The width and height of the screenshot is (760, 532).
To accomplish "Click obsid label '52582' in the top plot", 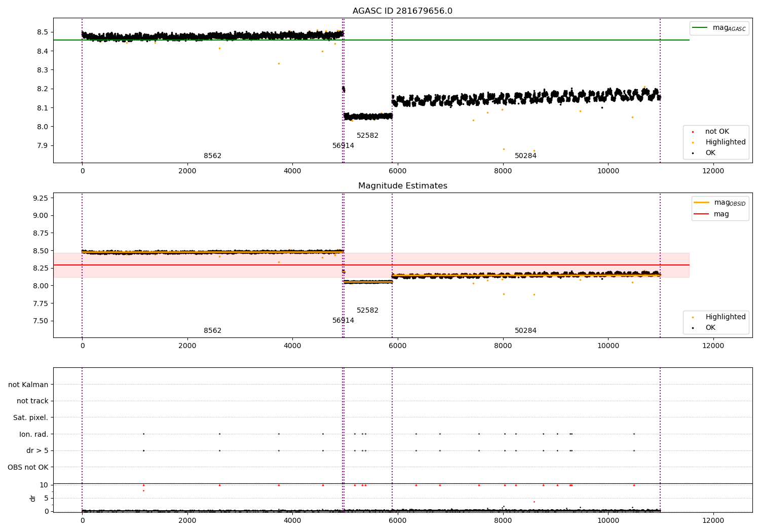I will (x=367, y=136).
